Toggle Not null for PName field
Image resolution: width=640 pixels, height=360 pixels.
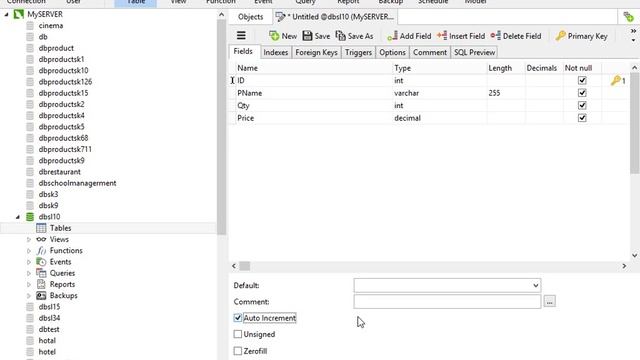(582, 93)
